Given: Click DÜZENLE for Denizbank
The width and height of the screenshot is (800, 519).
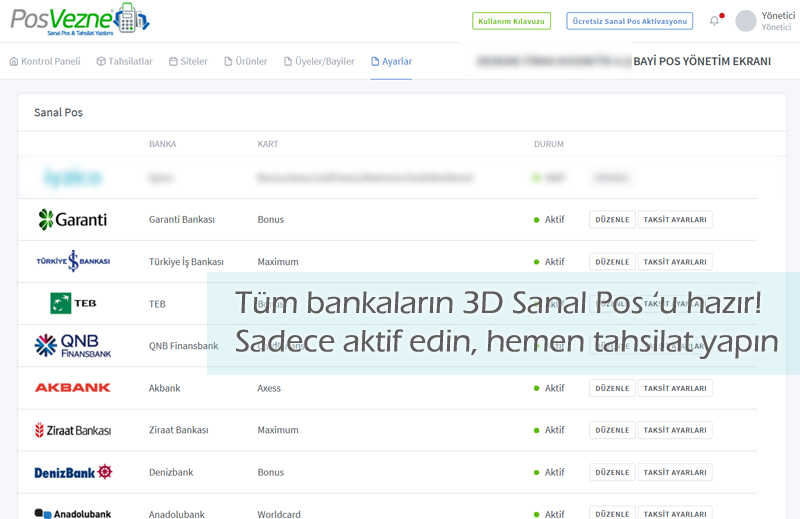Looking at the screenshot, I should coord(612,473).
